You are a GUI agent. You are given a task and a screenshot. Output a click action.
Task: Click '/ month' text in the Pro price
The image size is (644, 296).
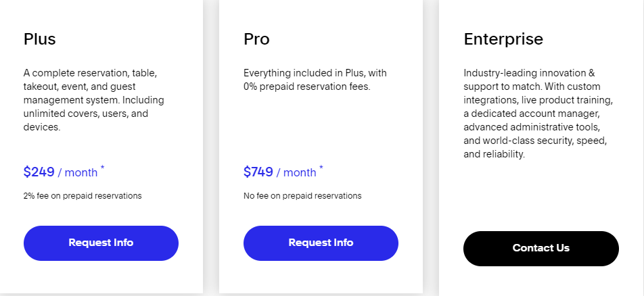pos(296,172)
